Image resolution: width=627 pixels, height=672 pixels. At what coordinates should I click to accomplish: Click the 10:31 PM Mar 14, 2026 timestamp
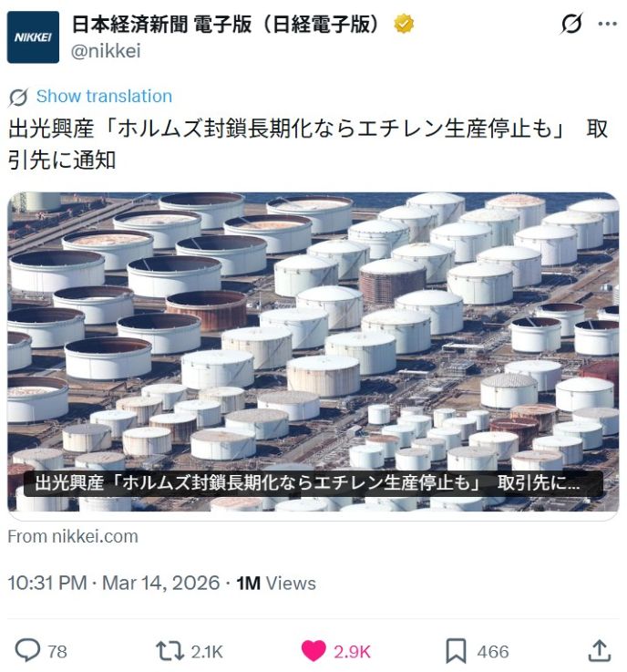[x=114, y=584]
